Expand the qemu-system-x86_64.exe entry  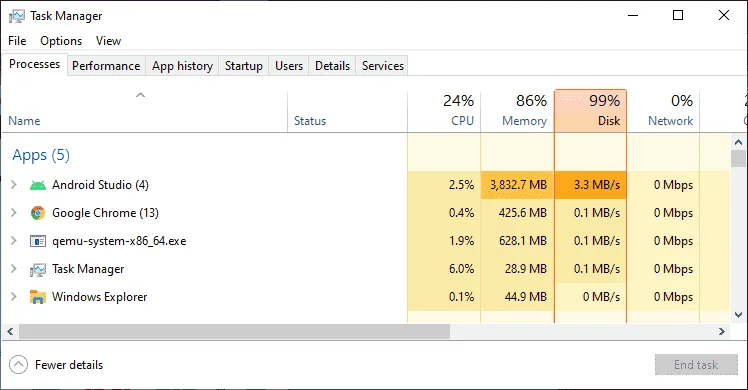14,241
